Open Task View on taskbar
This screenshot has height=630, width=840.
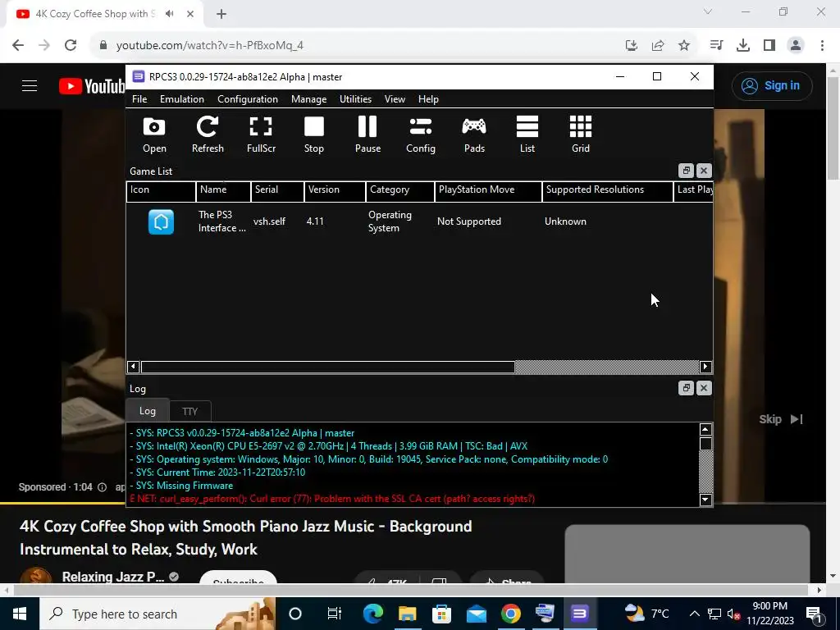pos(335,614)
